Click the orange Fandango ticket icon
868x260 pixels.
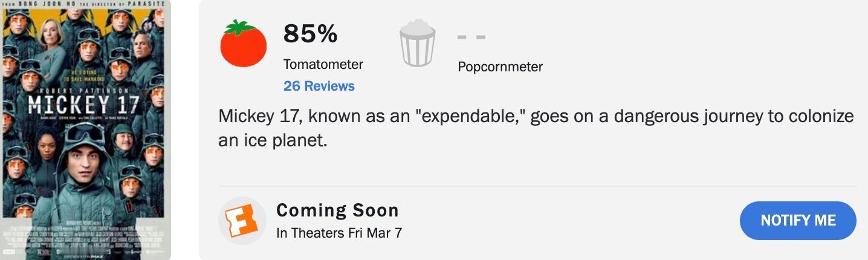click(x=241, y=220)
